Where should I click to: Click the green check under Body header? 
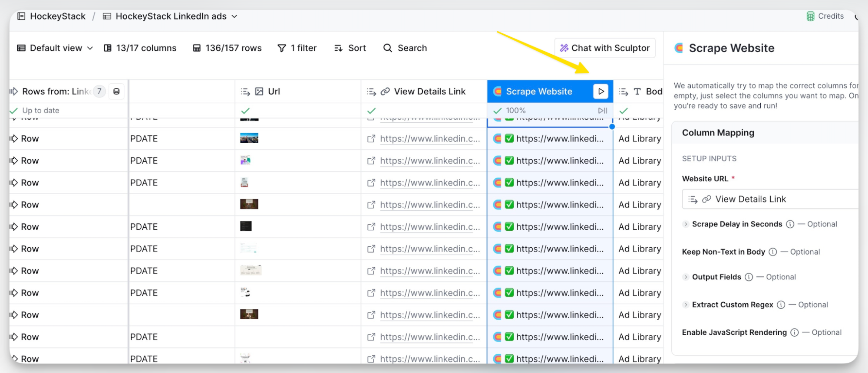tap(624, 111)
